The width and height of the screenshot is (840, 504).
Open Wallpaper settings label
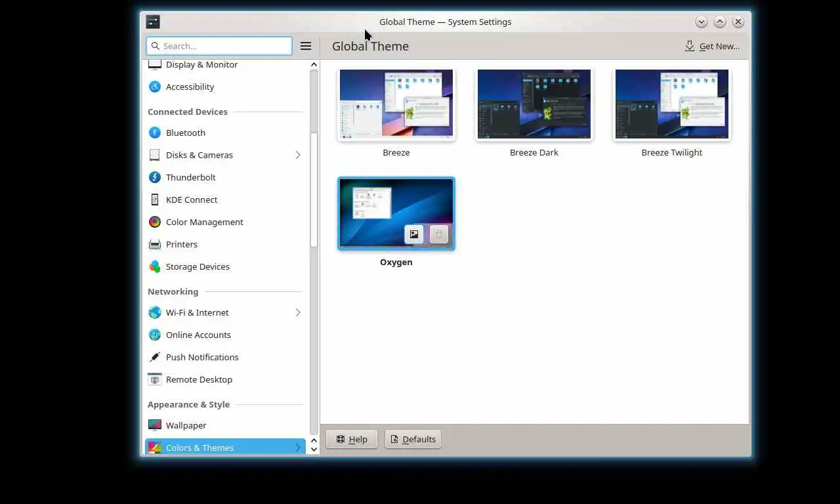pos(186,425)
